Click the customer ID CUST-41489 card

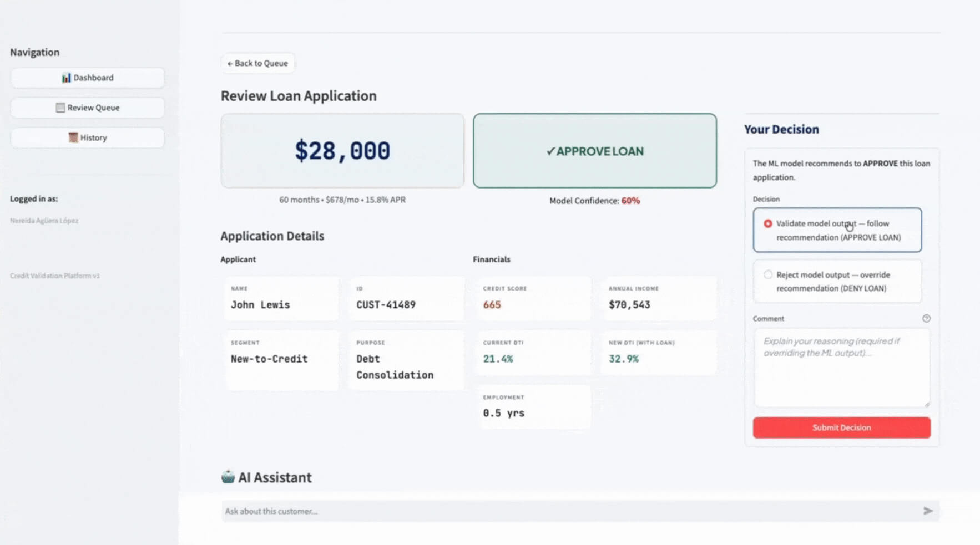406,298
